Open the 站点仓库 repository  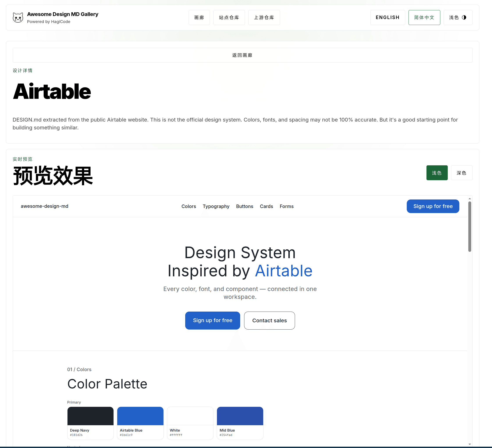tap(229, 17)
